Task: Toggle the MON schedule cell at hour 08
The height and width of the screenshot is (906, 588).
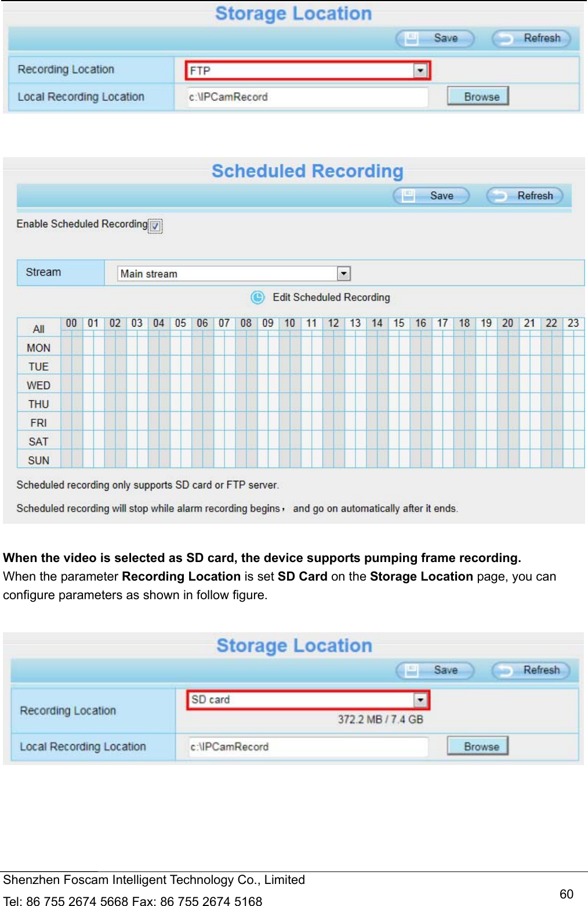Action: coord(246,347)
